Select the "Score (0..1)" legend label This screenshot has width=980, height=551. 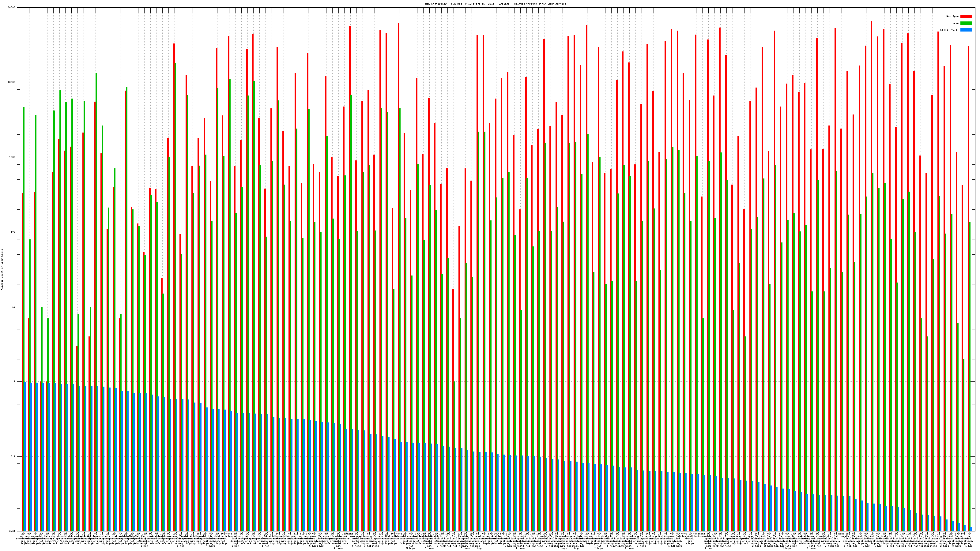[x=949, y=30]
